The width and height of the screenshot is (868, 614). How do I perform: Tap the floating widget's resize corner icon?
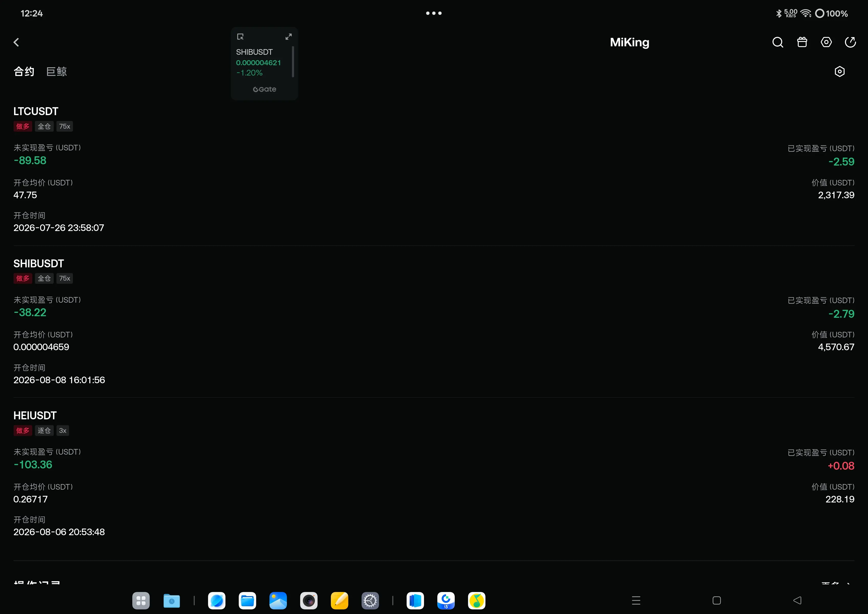240,37
